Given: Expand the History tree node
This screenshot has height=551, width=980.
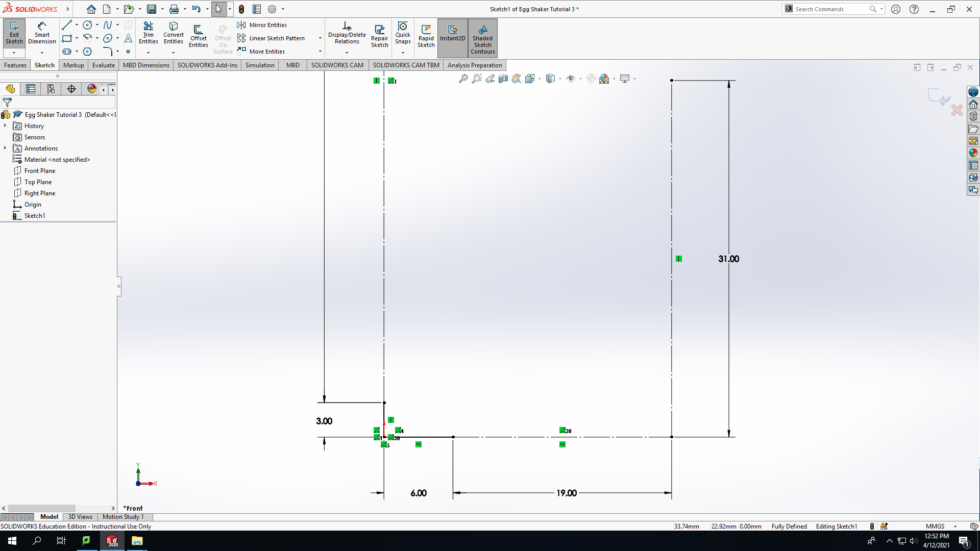Looking at the screenshot, I should click(5, 126).
